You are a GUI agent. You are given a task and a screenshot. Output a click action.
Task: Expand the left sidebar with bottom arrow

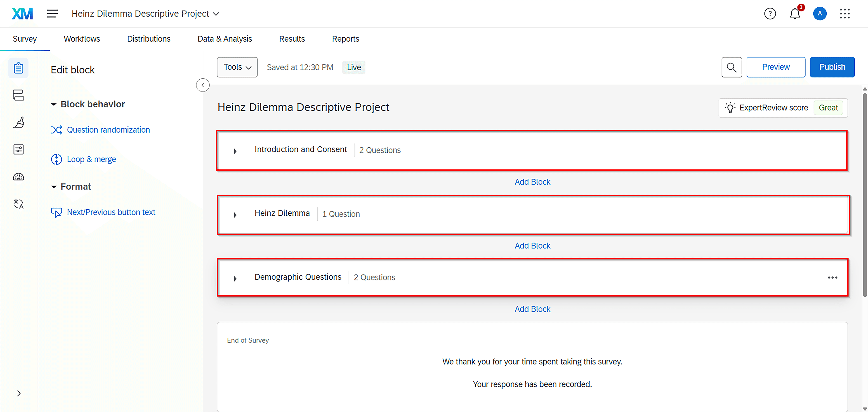pos(19,393)
